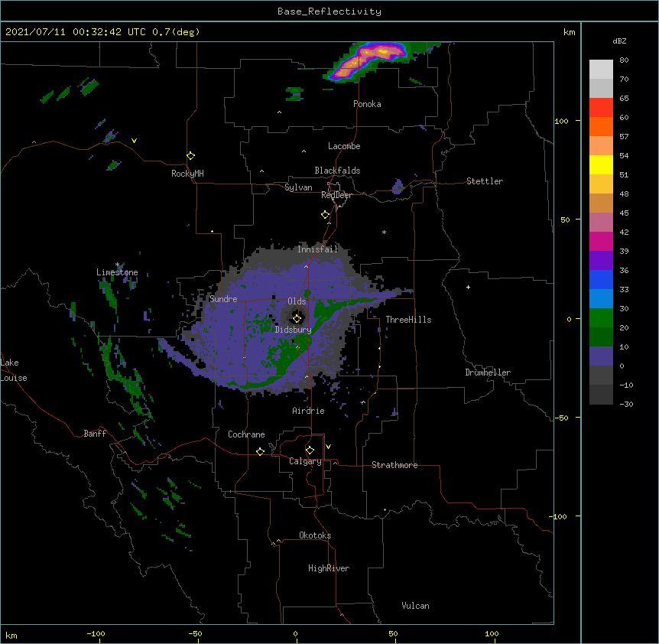
Task: Click the Olds city label
Action: click(297, 301)
